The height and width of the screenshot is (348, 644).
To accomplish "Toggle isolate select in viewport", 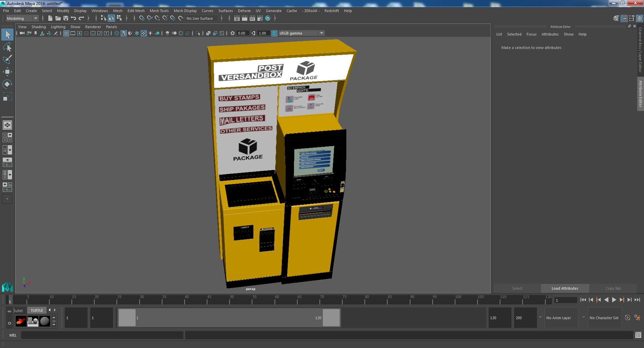I will pos(198,33).
